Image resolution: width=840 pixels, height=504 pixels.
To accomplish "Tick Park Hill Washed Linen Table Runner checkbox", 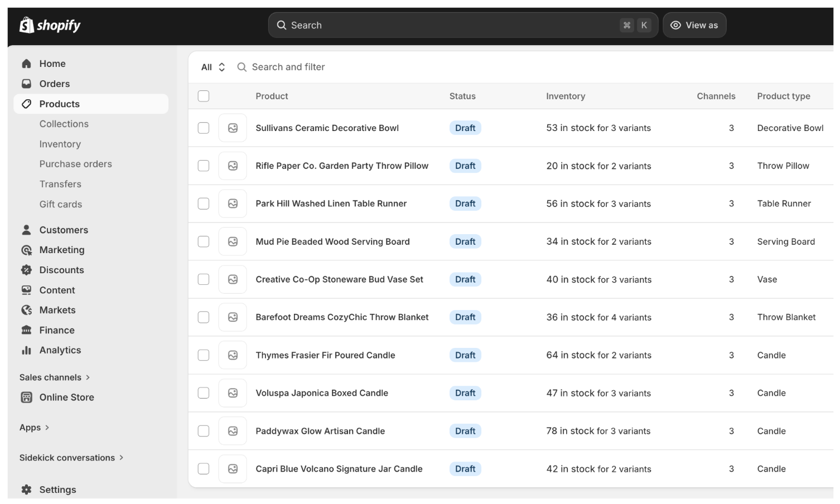I will click(204, 203).
